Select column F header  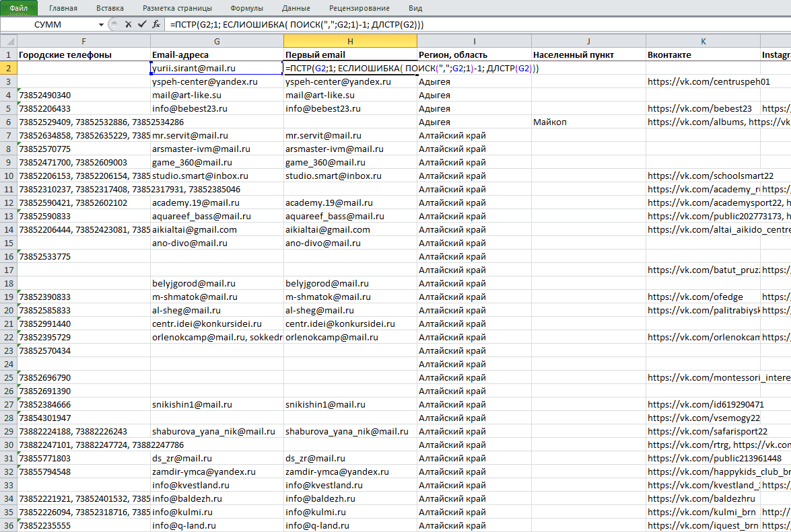tap(83, 41)
